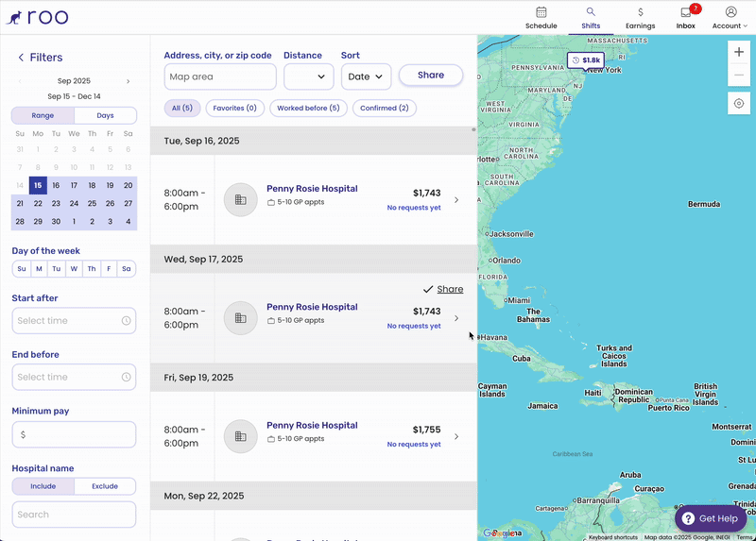The image size is (756, 541).
Task: Focus the Minimum pay field
Action: pyautogui.click(x=74, y=434)
